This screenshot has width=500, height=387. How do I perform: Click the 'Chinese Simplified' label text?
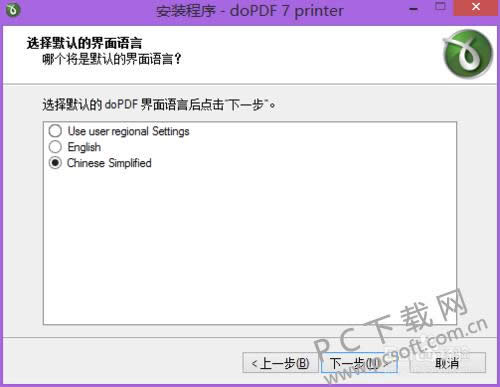point(109,163)
